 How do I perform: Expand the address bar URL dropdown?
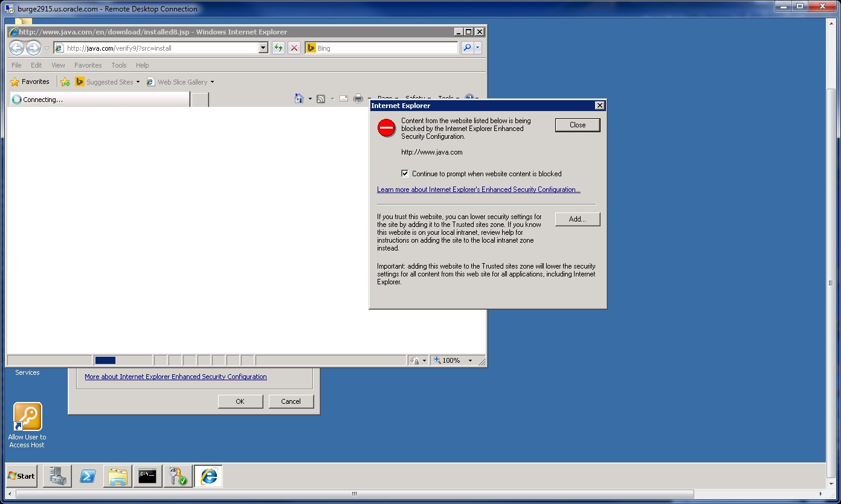tap(263, 48)
